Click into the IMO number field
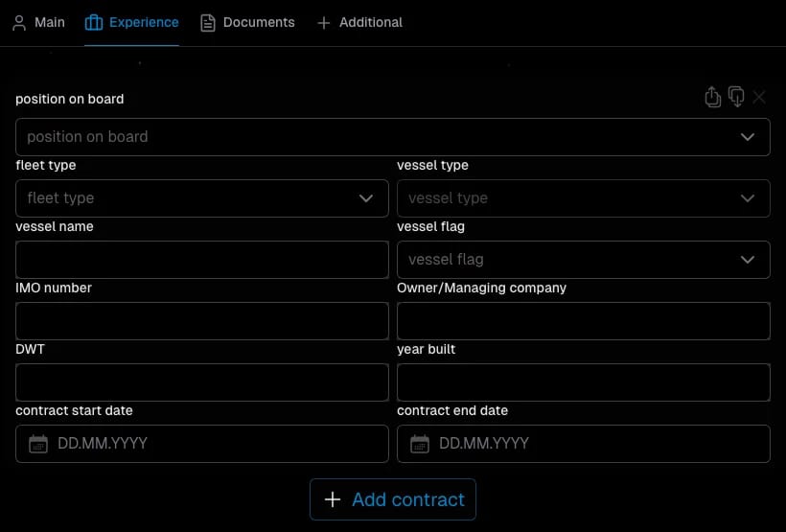Screen dimensions: 786x532 click(201, 321)
